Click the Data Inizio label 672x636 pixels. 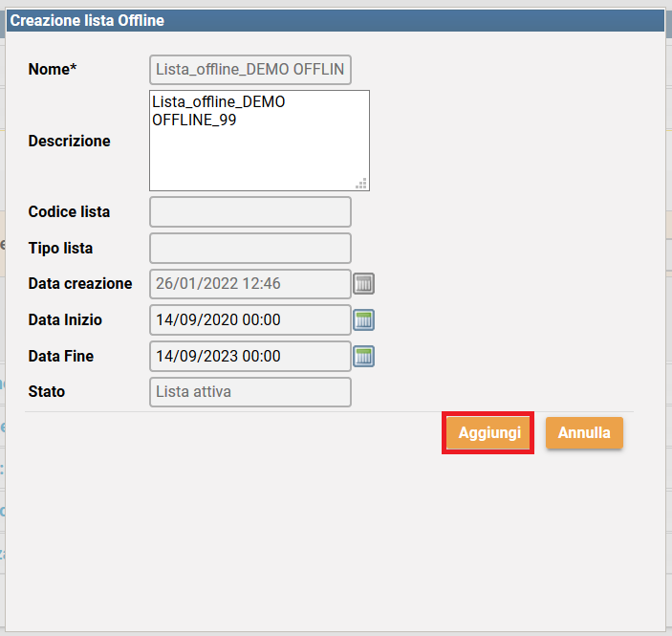click(x=65, y=320)
